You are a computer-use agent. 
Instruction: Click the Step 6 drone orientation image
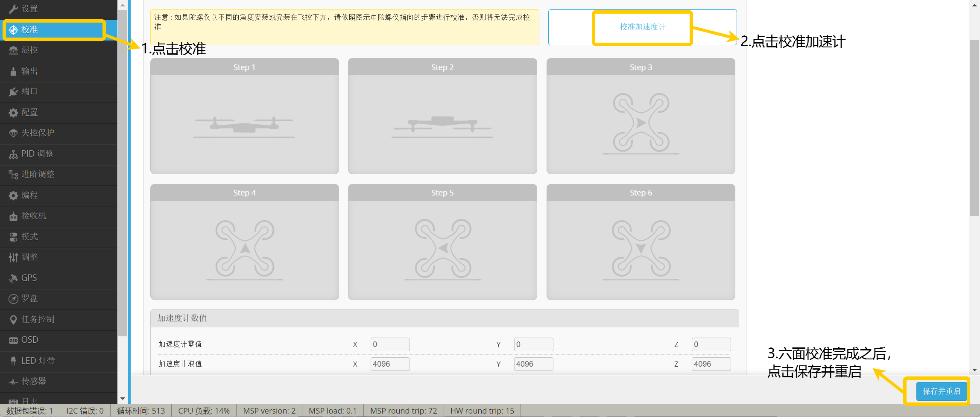tap(641, 250)
